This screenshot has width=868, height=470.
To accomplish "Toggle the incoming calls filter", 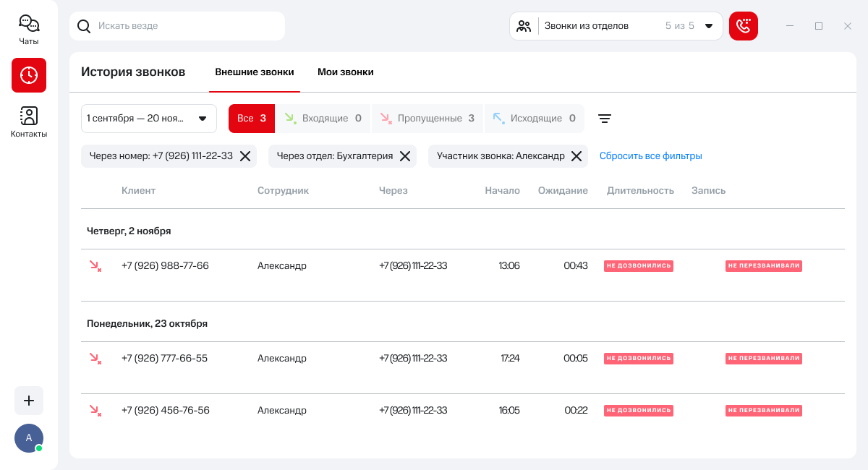I will [323, 119].
